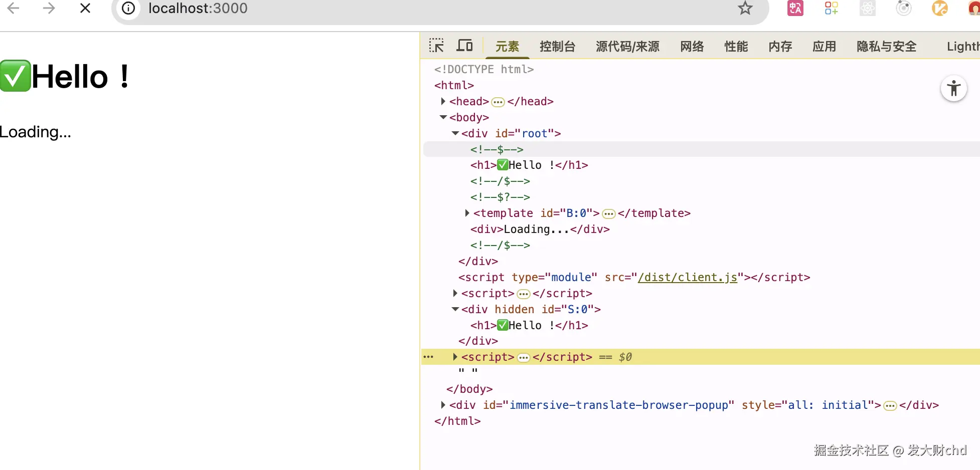
Task: Collapse the div id="root" node
Action: (455, 133)
